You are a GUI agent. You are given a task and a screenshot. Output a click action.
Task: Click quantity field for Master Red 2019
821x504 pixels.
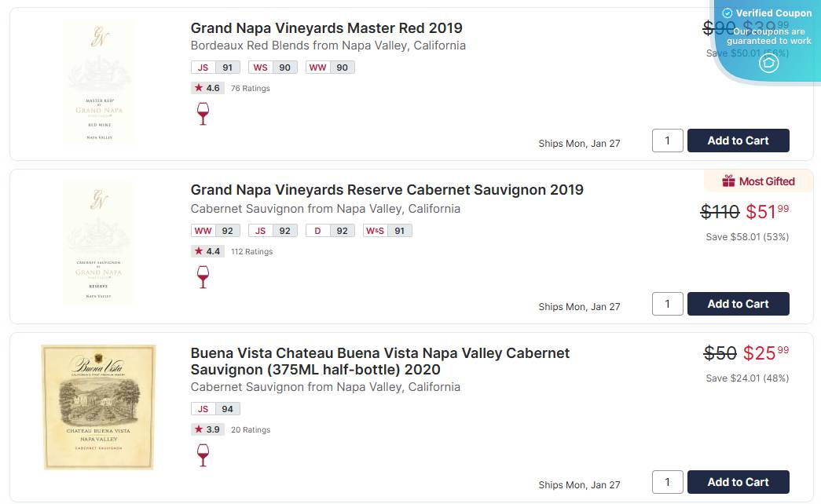click(x=667, y=141)
